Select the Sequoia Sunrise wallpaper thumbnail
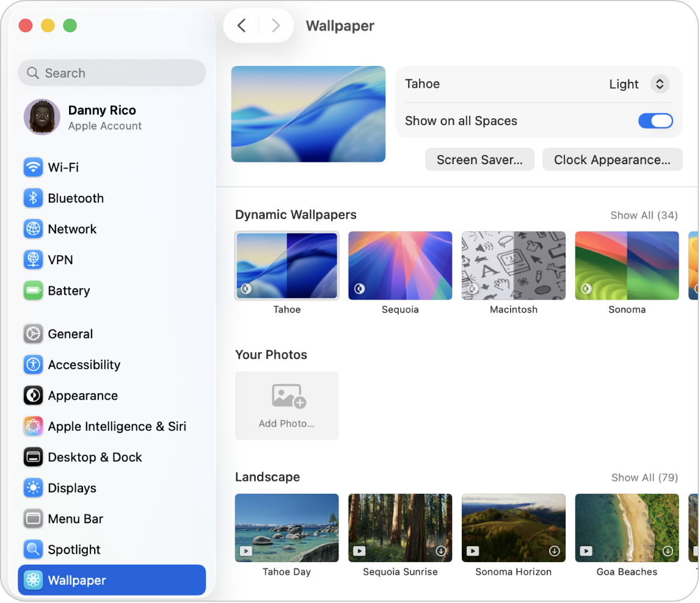The image size is (700, 603). point(400,527)
